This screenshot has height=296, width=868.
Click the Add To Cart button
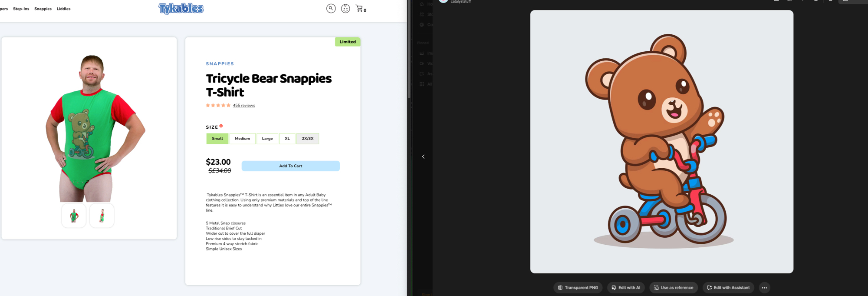(x=290, y=166)
